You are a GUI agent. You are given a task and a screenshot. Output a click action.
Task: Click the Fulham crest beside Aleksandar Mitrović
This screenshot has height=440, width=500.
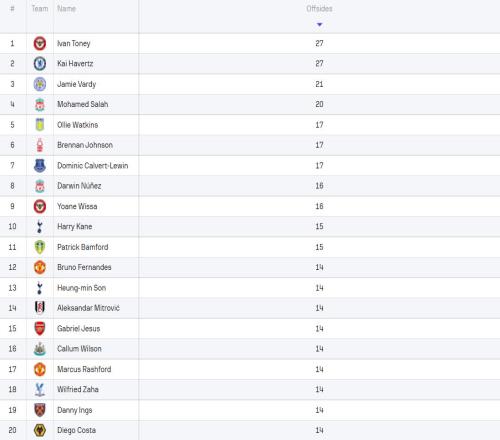[x=40, y=308]
